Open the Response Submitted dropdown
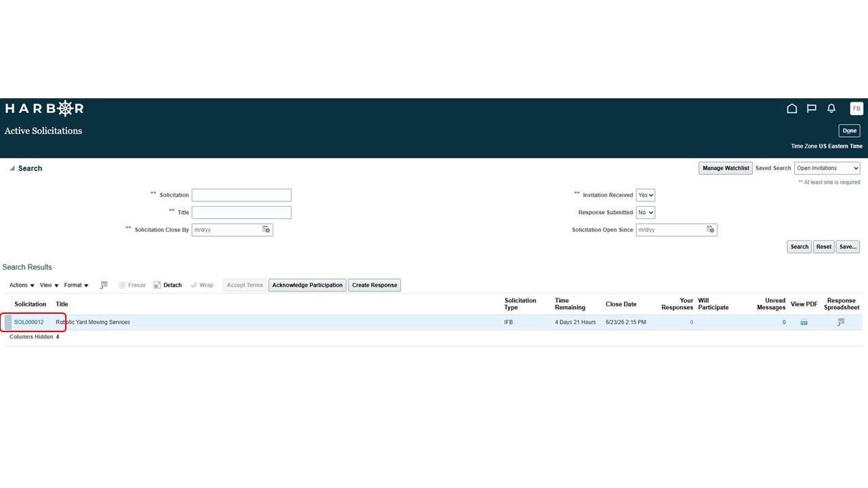This screenshot has width=868, height=488. 646,213
